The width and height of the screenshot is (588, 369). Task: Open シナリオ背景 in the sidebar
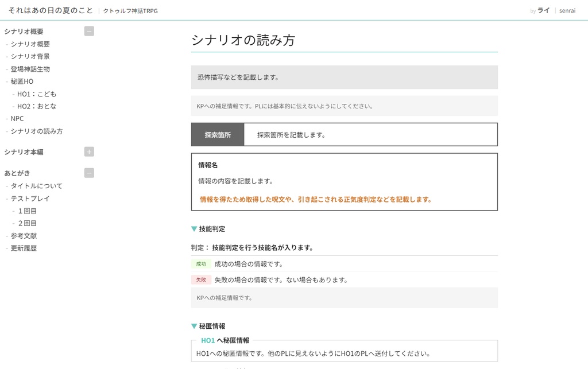(x=30, y=56)
